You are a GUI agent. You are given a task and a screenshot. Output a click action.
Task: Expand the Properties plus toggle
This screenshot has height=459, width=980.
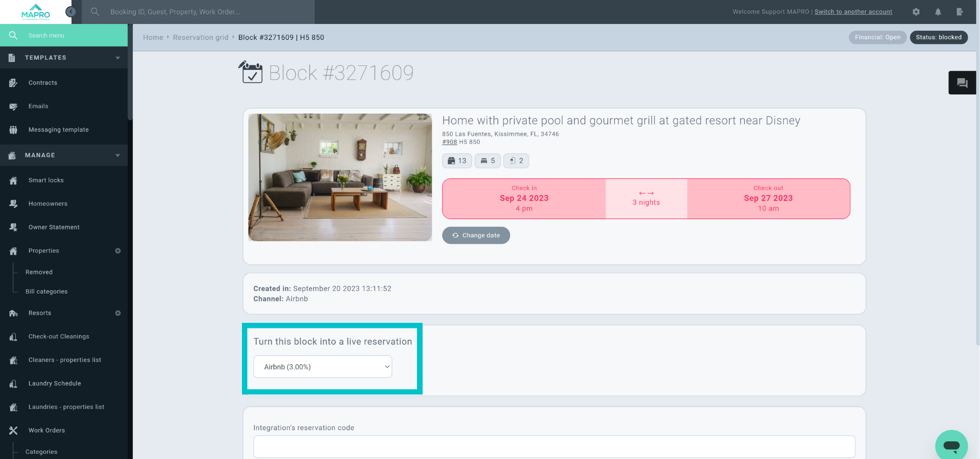[x=118, y=251]
